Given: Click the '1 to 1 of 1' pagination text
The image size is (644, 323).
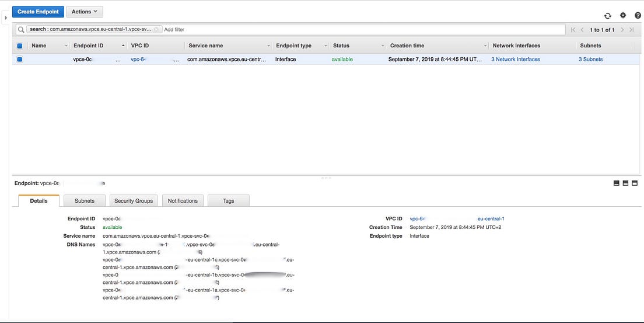Looking at the screenshot, I should click(x=602, y=30).
